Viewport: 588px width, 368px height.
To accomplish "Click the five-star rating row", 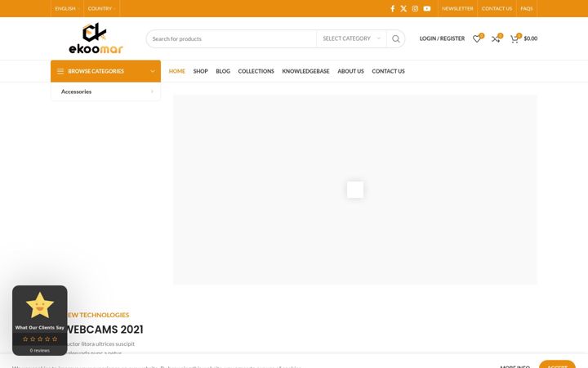I will (x=40, y=339).
